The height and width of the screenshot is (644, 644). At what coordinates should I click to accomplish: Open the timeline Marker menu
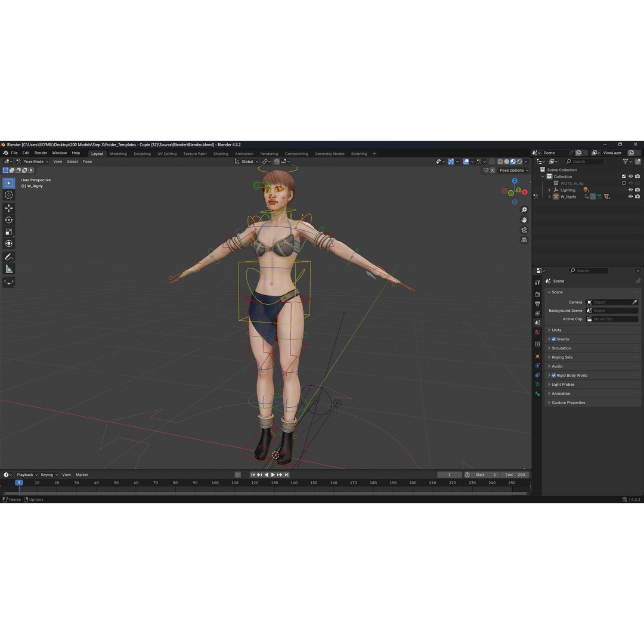click(82, 475)
